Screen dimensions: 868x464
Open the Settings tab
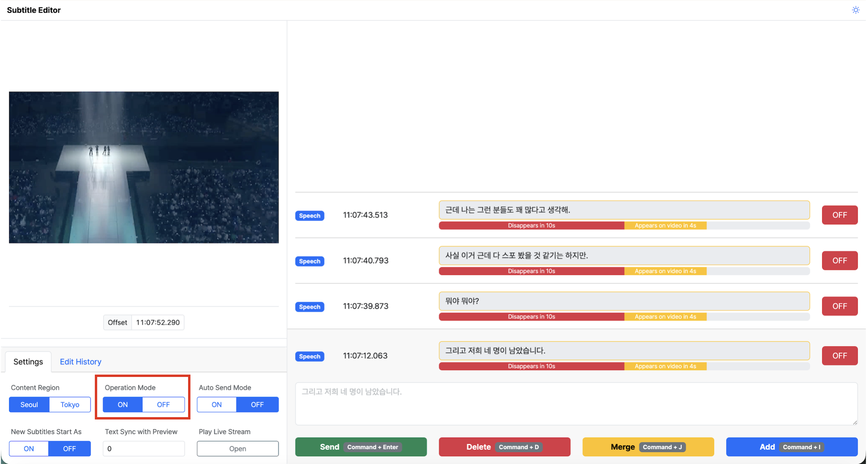[x=28, y=362]
